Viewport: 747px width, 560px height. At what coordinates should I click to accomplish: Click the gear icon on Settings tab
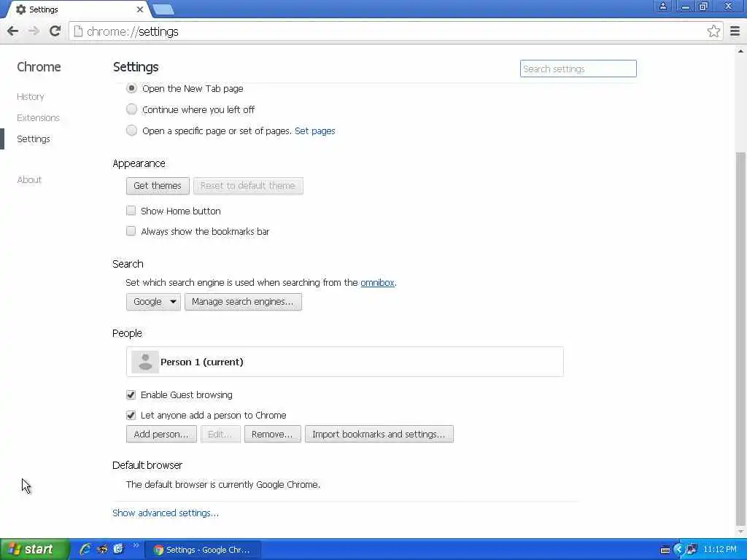[x=21, y=9]
